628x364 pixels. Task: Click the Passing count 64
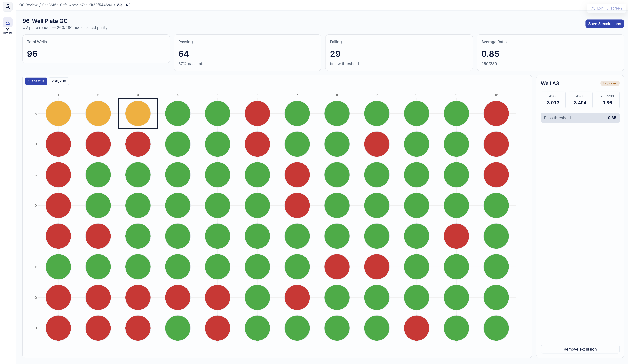pyautogui.click(x=184, y=54)
